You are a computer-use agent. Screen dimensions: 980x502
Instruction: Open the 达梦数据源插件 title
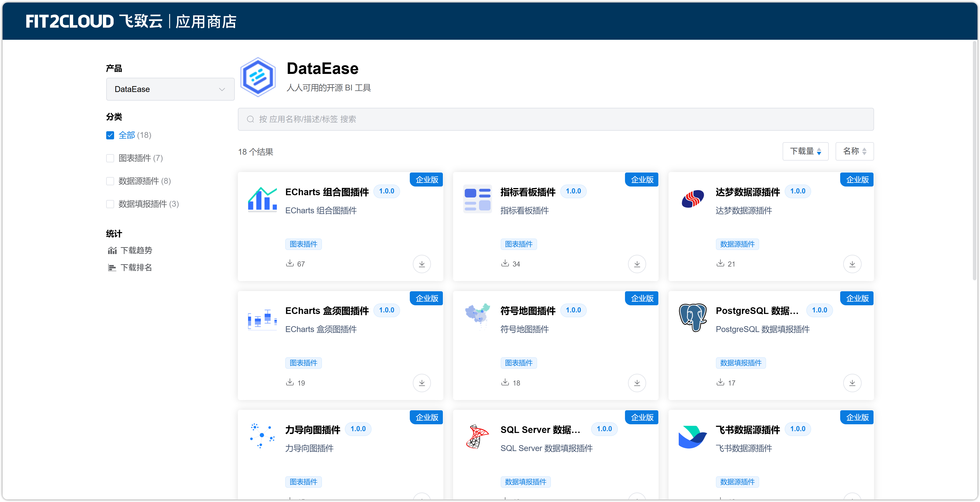coord(747,192)
